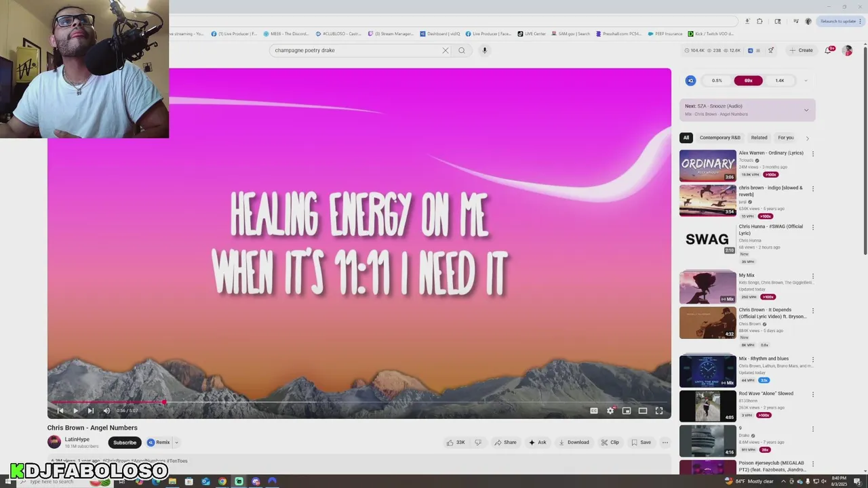The width and height of the screenshot is (868, 488).
Task: Open options for Alex Warren - Ordinary
Action: point(813,154)
